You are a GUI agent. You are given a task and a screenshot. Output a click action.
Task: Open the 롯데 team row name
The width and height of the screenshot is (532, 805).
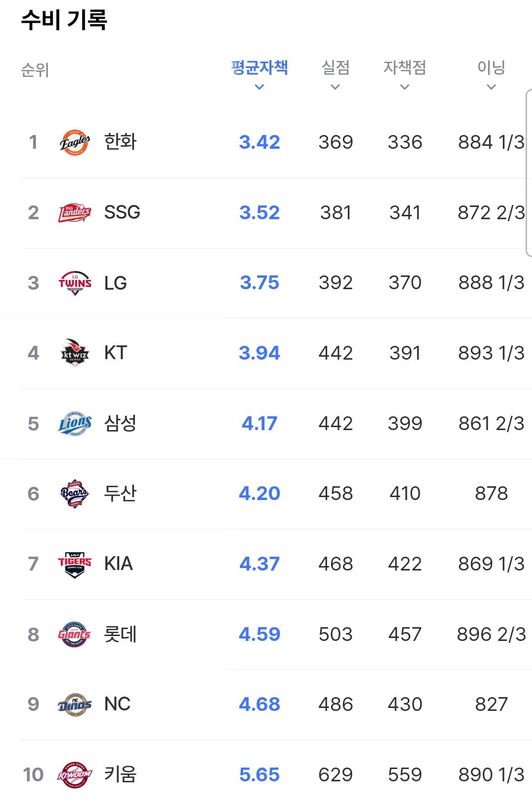(120, 634)
